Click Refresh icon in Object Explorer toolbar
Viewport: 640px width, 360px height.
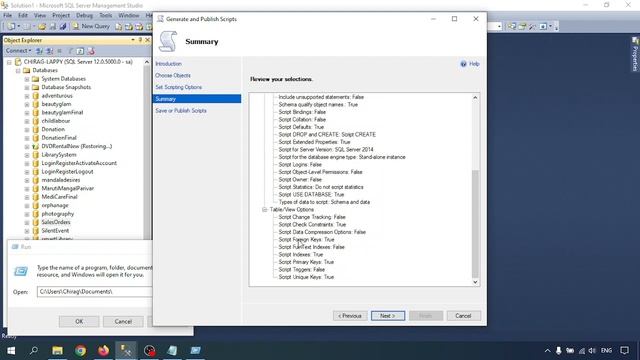click(x=80, y=51)
